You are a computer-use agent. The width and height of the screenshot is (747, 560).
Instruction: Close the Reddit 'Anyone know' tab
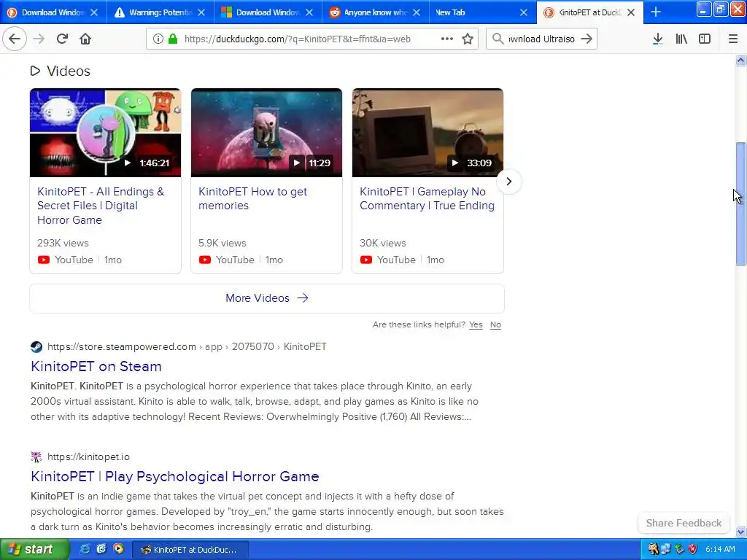[417, 12]
